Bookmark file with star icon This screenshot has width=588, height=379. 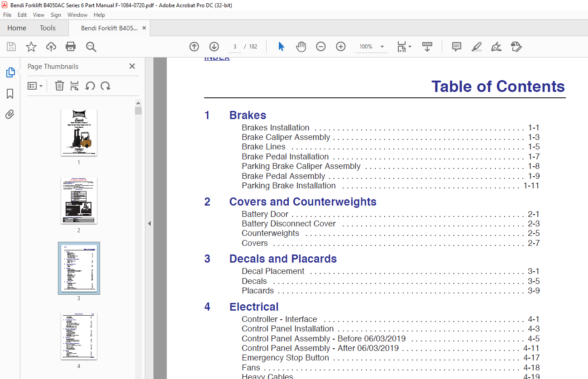pos(31,47)
